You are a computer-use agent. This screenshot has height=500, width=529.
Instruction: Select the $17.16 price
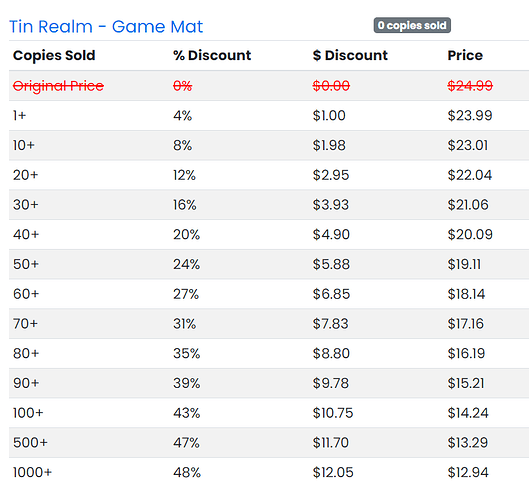coord(466,324)
